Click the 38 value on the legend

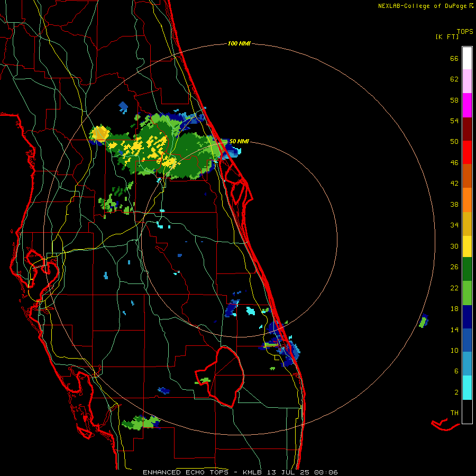click(454, 204)
